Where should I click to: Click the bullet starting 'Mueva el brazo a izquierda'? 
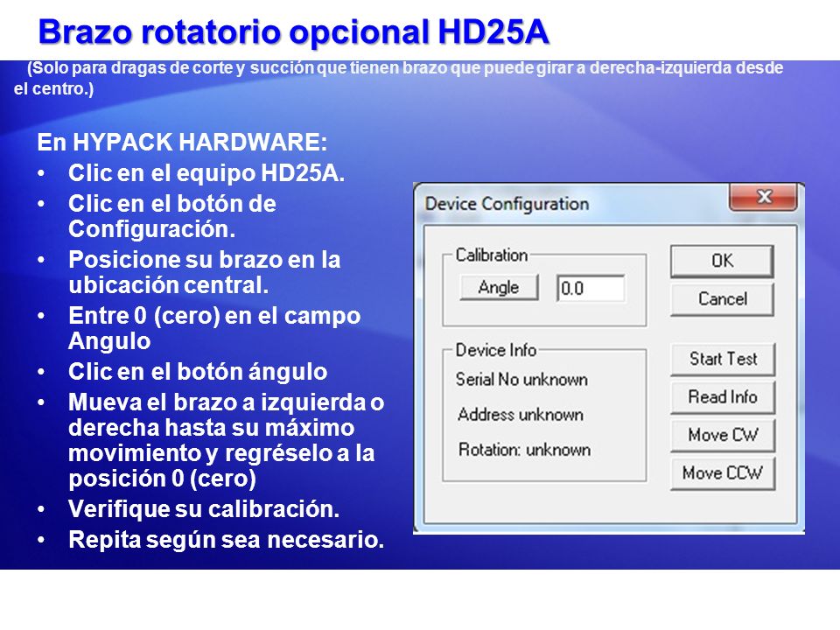226,440
